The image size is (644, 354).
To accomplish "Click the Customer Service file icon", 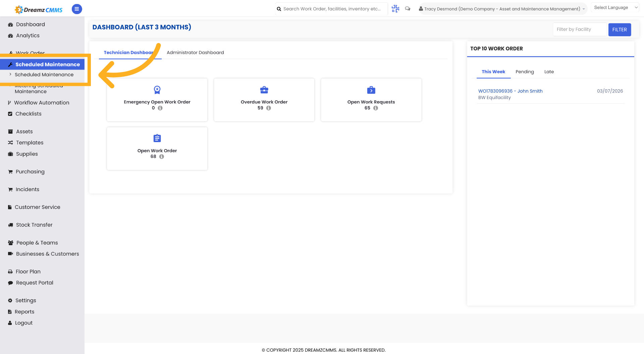I will click(10, 207).
